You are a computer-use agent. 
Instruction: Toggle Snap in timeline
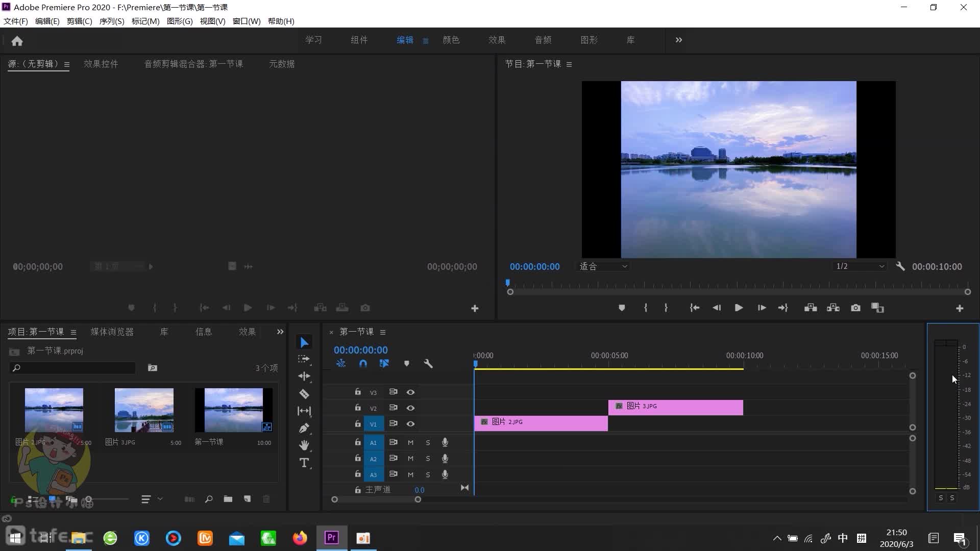[363, 364]
